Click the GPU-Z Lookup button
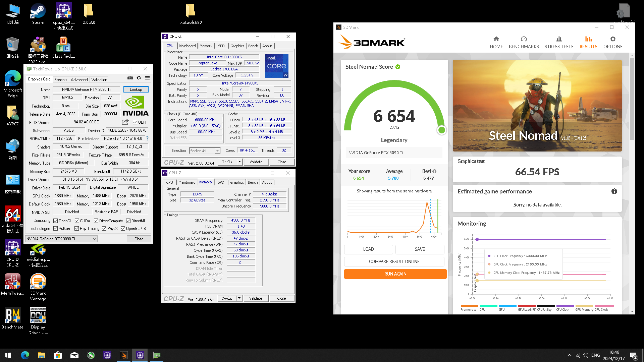 pos(136,89)
